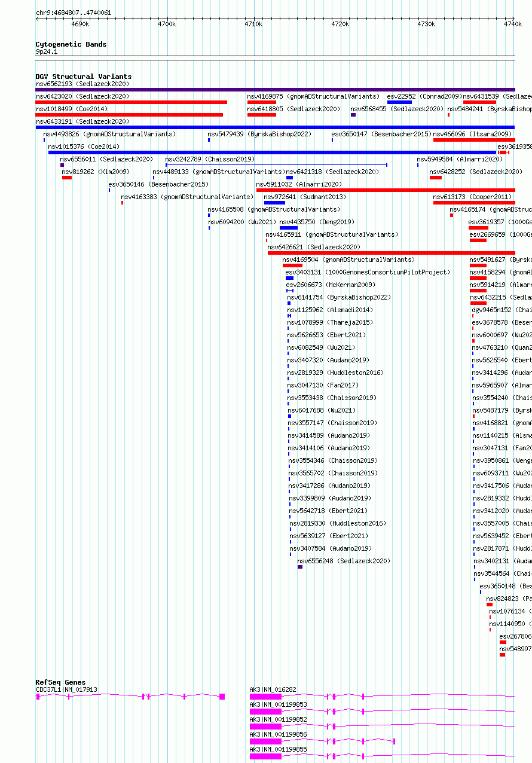The image size is (532, 763).
Task: Select the AK3|NM_001199856 transcript label
Action: pyautogui.click(x=278, y=734)
